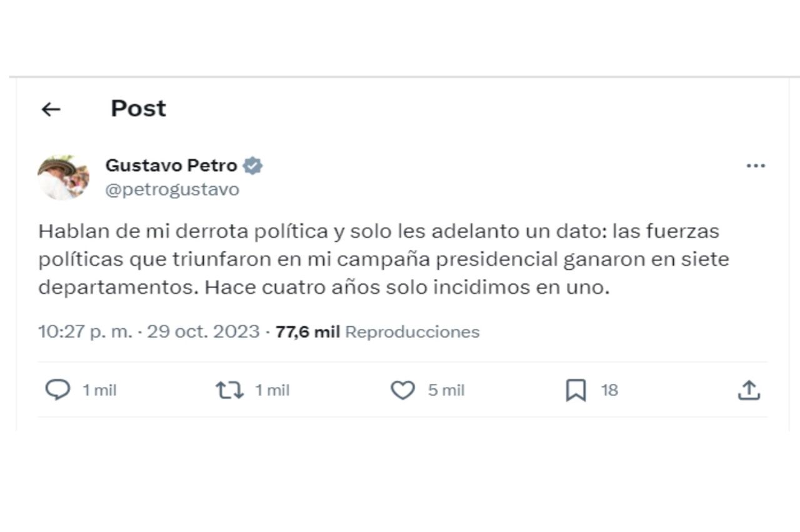Click the 18 bookmarks count
Image resolution: width=800 pixels, height=532 pixels.
[611, 390]
